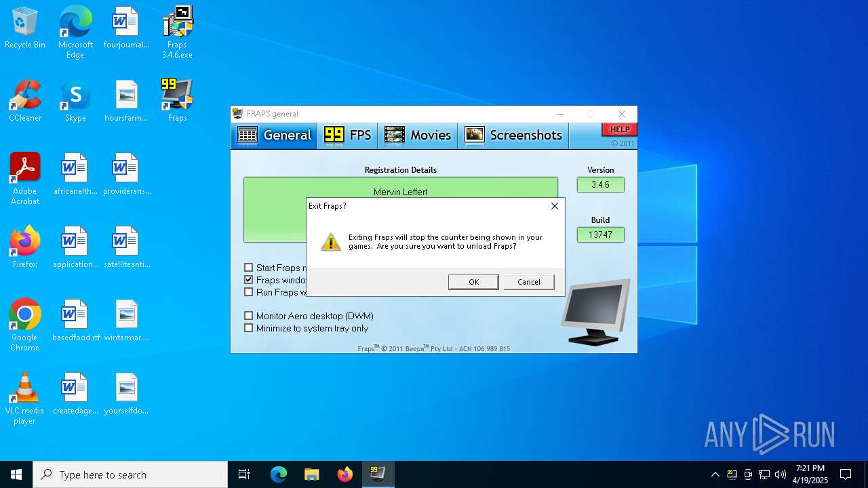Select the fourjournal Word document icon
Screen dimensions: 868x488
tap(126, 28)
